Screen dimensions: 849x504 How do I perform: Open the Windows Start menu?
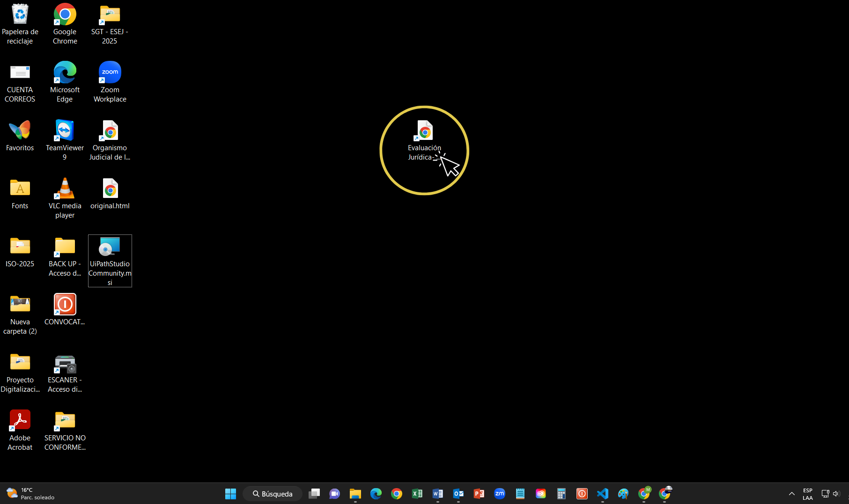tap(230, 494)
